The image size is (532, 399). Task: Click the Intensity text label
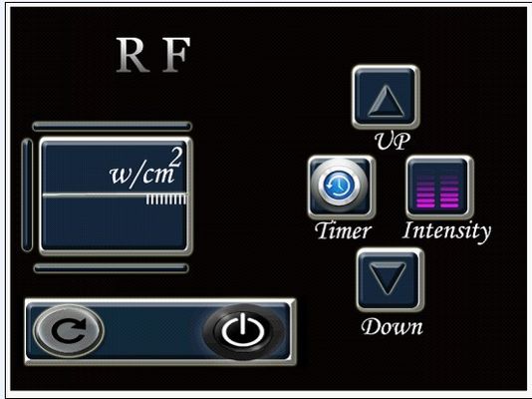[x=446, y=231]
